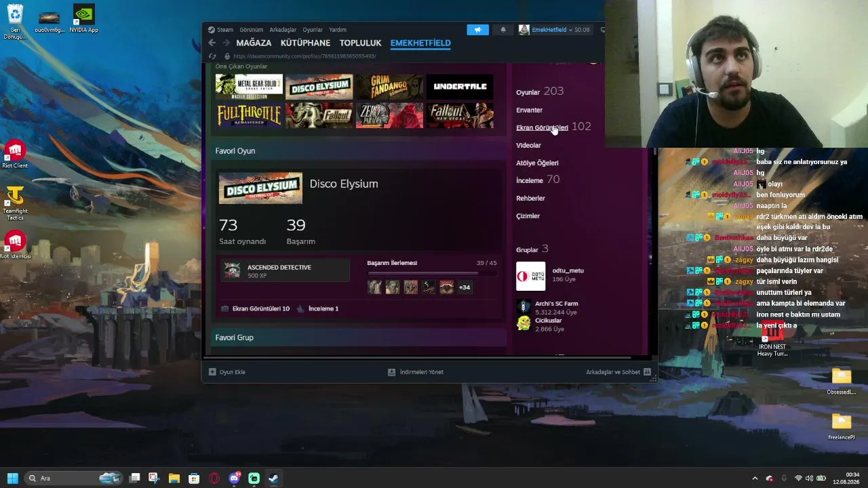Click the achievement progress bar
The image size is (868, 488).
(432, 274)
